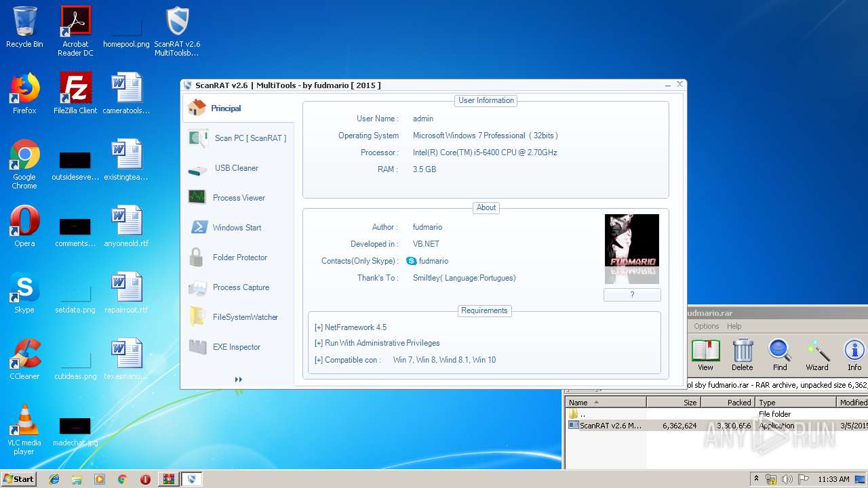The width and height of the screenshot is (868, 488).
Task: Open EXE Inspector label in sidebar
Action: click(x=237, y=347)
